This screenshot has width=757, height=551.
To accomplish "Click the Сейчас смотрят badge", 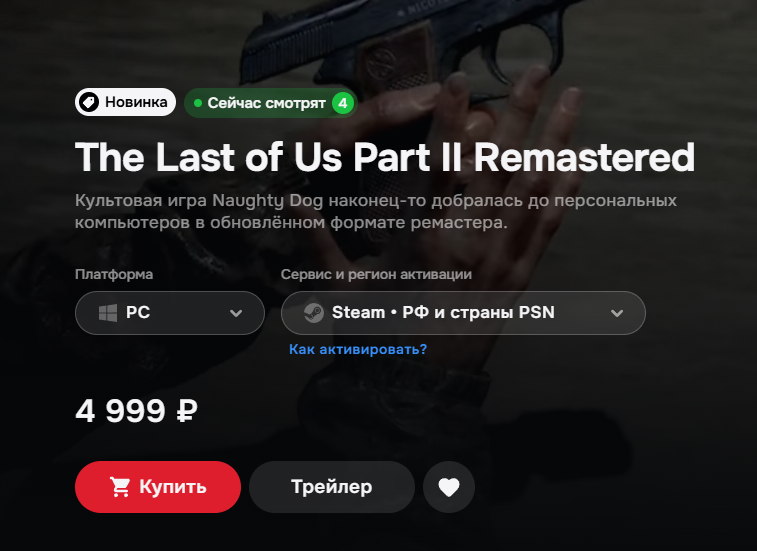I will (271, 103).
